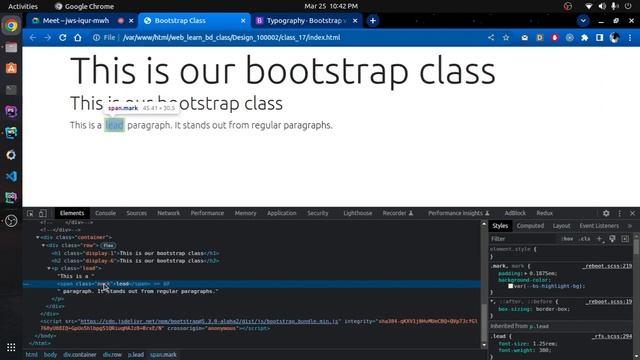Click the flex badge on div.row

pos(108,245)
